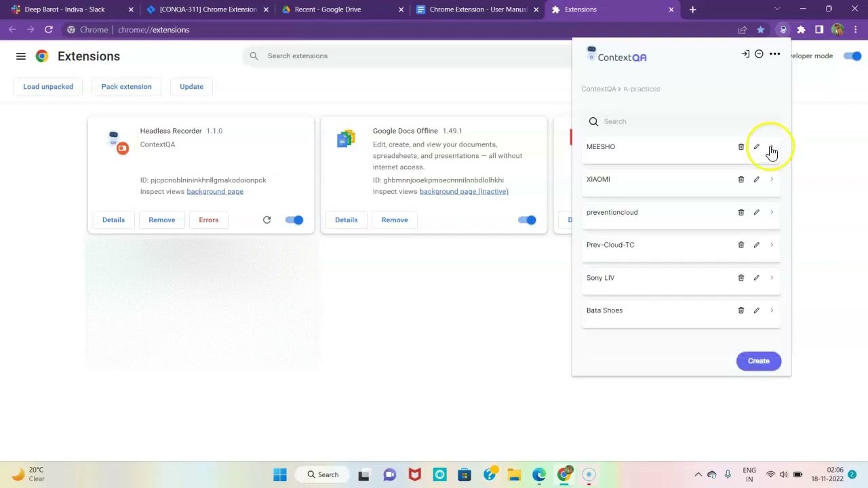
Task: Click the ContextQA extension toolbar icon
Action: 783,30
